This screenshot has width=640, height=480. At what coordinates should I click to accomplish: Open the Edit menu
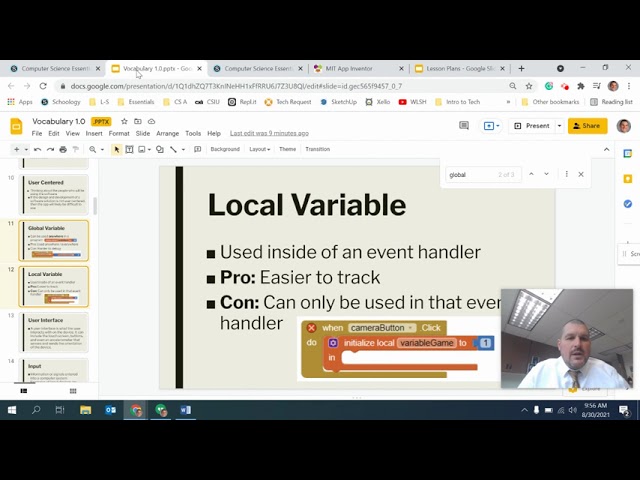[54, 133]
